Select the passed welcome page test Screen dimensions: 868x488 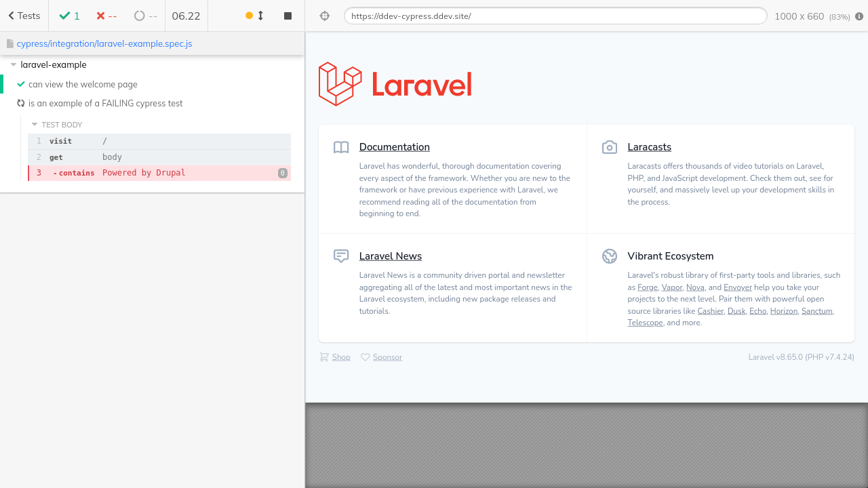pos(83,85)
